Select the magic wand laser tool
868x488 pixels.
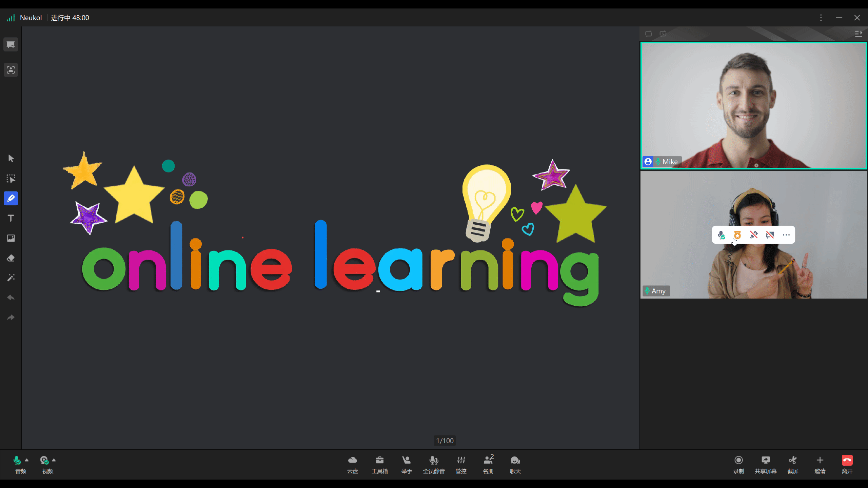tap(11, 278)
